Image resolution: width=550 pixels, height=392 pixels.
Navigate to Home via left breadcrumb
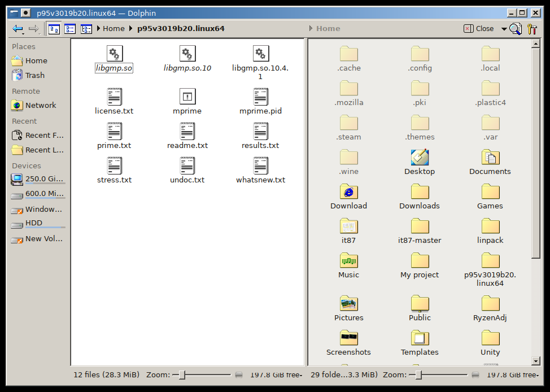click(x=114, y=28)
